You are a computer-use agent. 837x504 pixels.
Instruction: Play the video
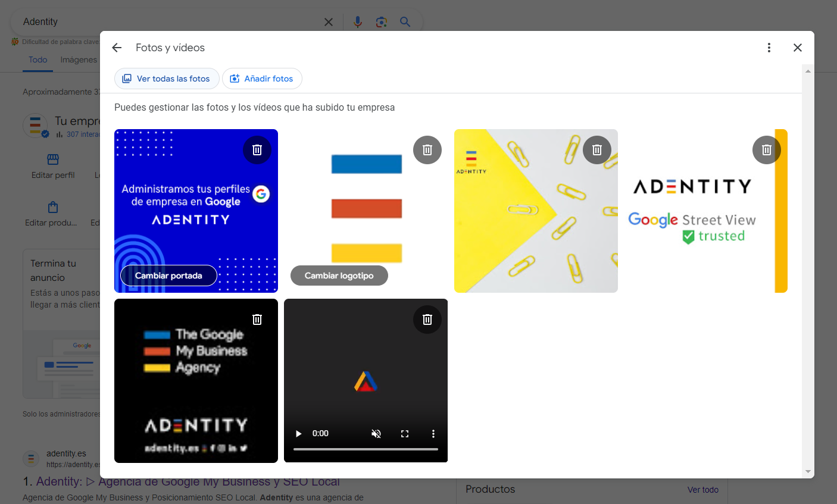tap(299, 434)
